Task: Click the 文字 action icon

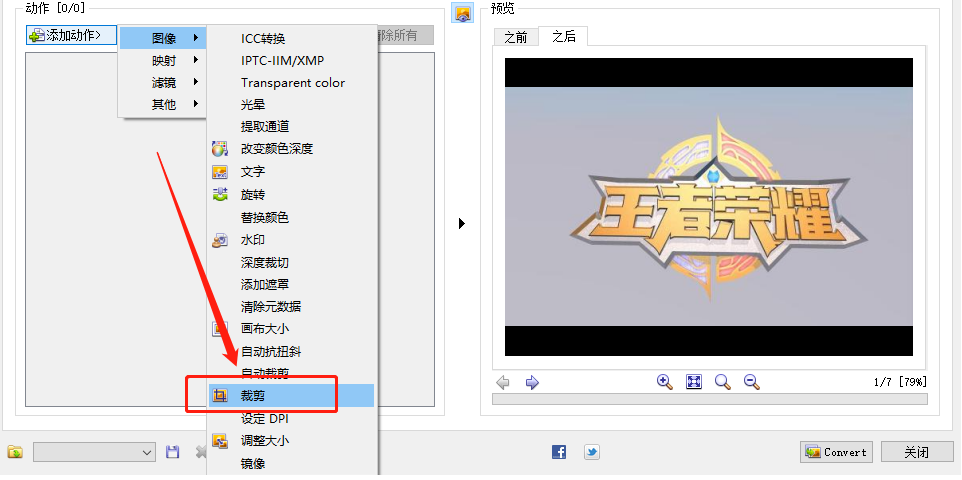Action: (220, 172)
